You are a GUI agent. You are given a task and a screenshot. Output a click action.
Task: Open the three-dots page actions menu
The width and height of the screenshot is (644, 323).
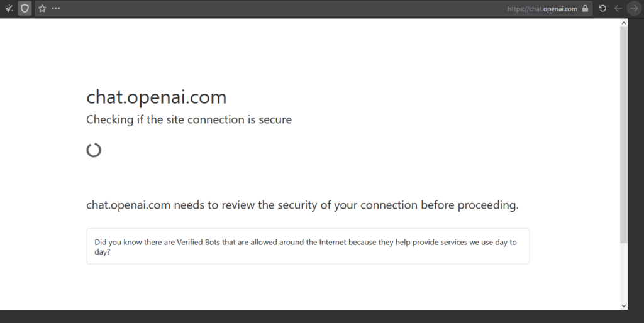[x=56, y=8]
